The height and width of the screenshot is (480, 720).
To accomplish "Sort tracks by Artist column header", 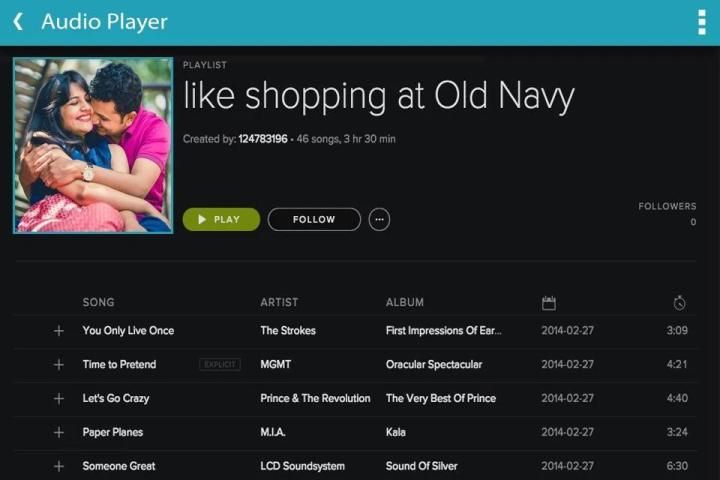I will click(279, 302).
